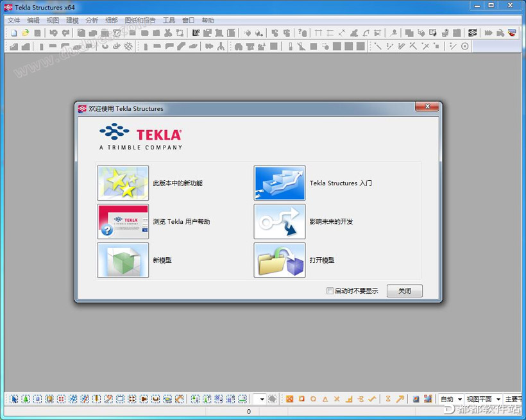Click the circle-with-dot icon in second toolbar row
The height and width of the screenshot is (420, 526).
coord(464,46)
